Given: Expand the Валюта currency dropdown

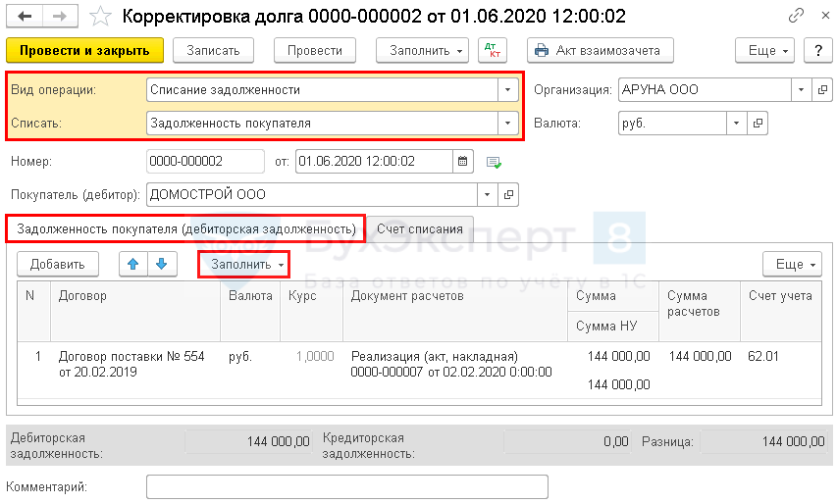Looking at the screenshot, I should [736, 124].
